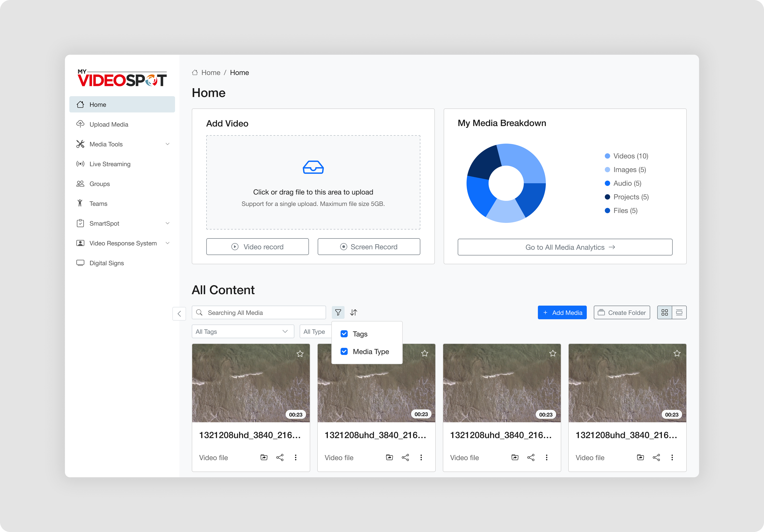This screenshot has height=532, width=764.
Task: Uncheck the Tags filter checkbox
Action: click(x=344, y=334)
